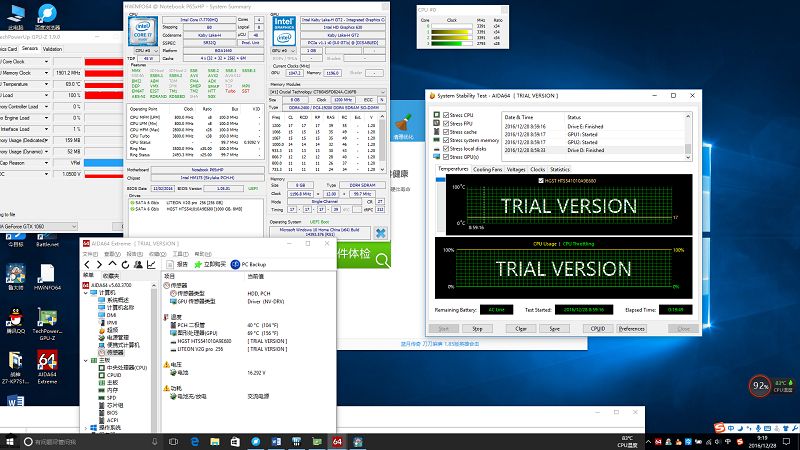The image size is (800, 450).
Task: Open PC Backup in AIDA64 toolbar
Action: (x=248, y=264)
